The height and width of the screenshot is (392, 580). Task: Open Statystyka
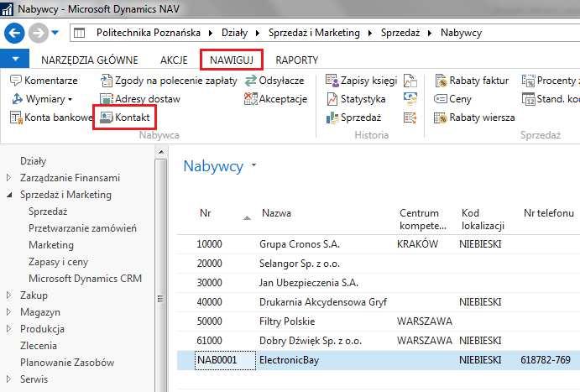click(356, 99)
